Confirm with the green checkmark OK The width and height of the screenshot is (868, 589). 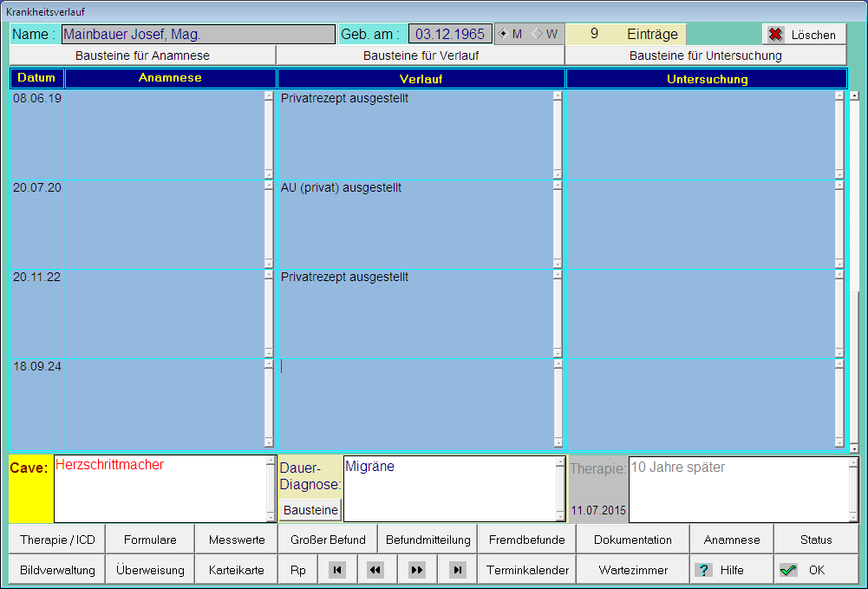pyautogui.click(x=803, y=570)
